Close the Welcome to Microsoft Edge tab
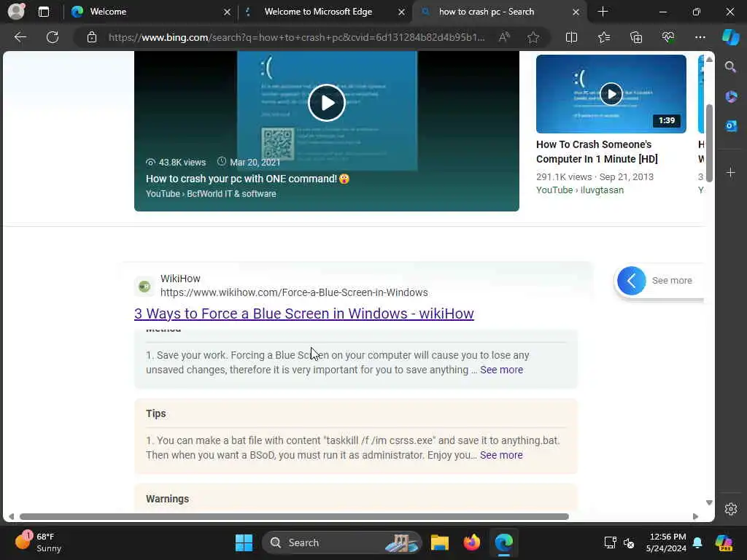Viewport: 747px width, 560px height. coord(401,12)
